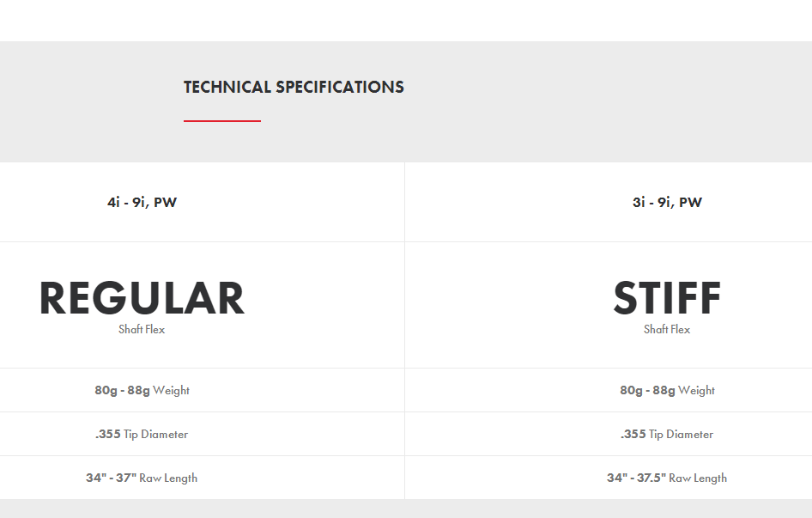Click the Raw Length label in Stiff column
Image resolution: width=812 pixels, height=518 pixels.
pos(698,478)
